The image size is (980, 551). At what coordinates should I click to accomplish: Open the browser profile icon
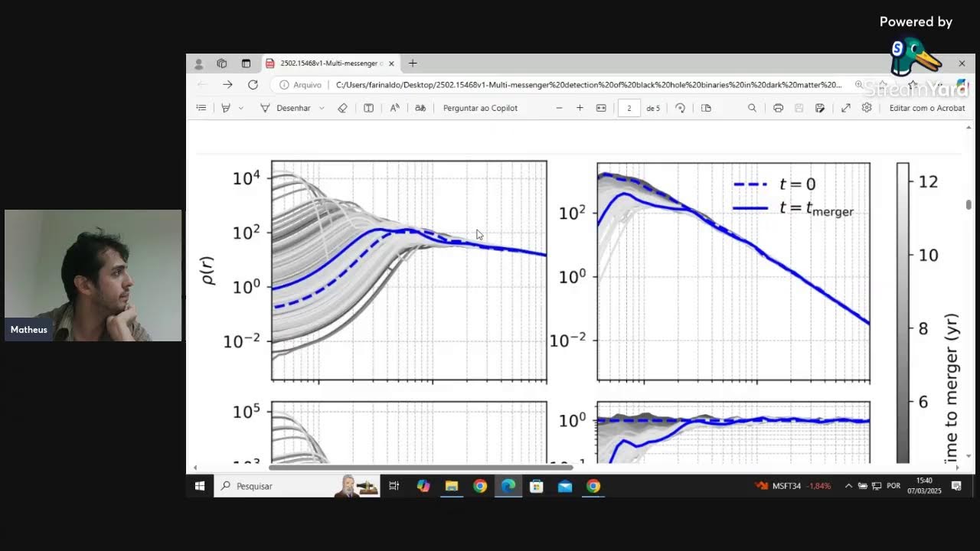point(198,64)
